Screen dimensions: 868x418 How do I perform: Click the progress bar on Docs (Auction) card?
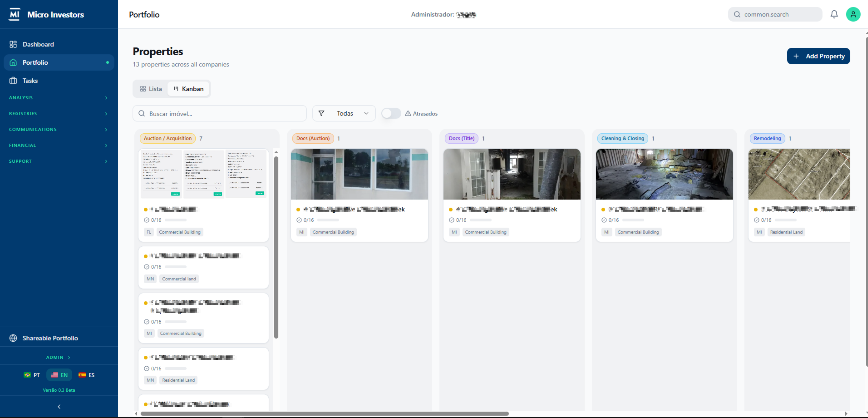click(x=328, y=220)
